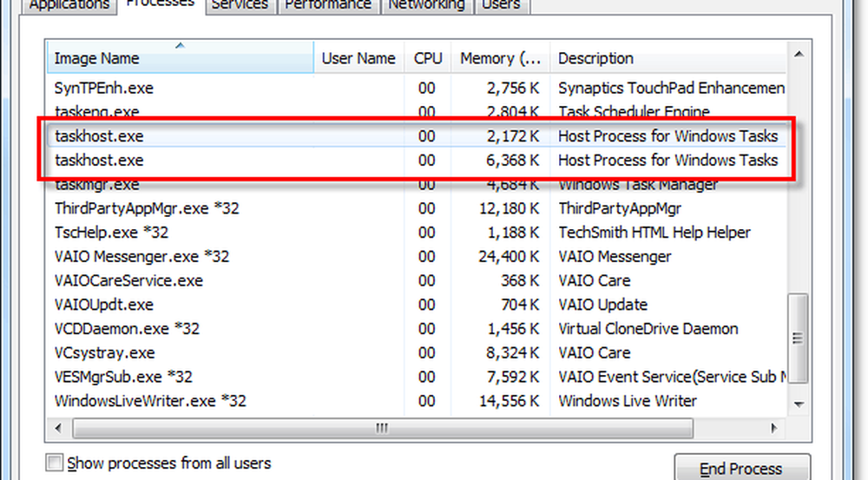Open the Performance tab
Viewport: 868px width, 480px height.
point(325,5)
